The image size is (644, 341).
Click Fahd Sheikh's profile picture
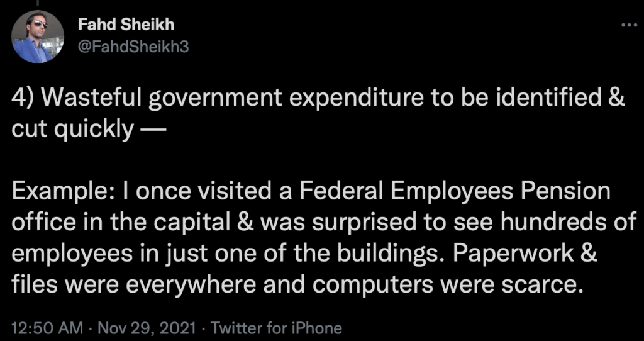pyautogui.click(x=38, y=37)
